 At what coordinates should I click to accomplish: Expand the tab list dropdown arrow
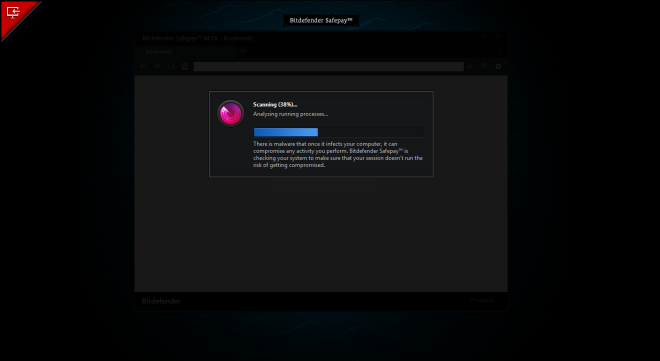point(501,51)
